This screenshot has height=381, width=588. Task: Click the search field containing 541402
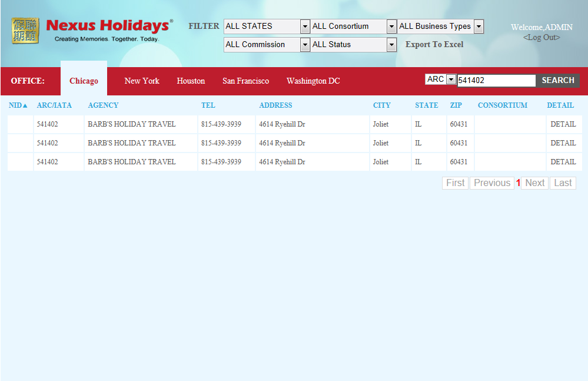pyautogui.click(x=496, y=80)
